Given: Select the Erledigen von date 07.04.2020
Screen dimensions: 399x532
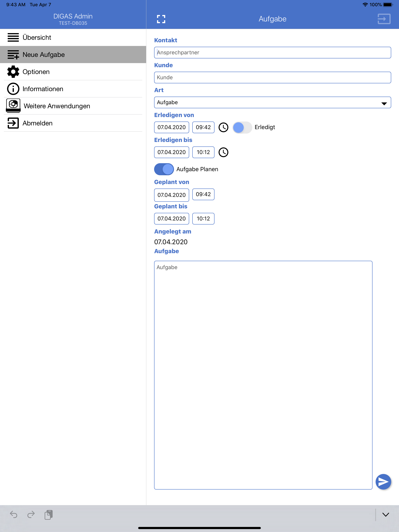Looking at the screenshot, I should pyautogui.click(x=172, y=127).
